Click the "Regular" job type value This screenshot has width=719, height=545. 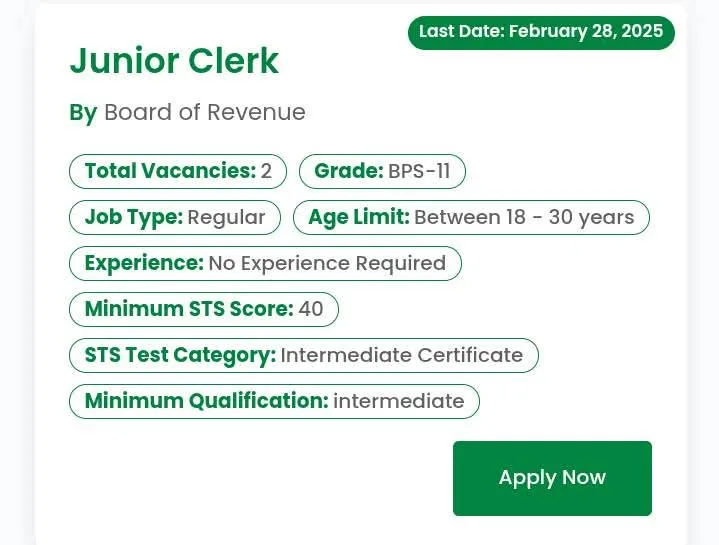click(x=226, y=217)
